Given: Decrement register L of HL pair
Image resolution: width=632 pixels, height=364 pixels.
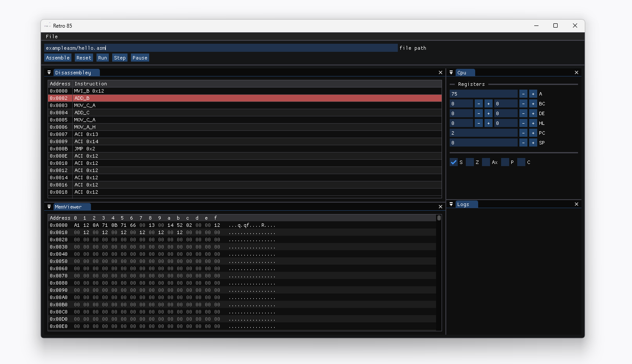Looking at the screenshot, I should coord(523,123).
